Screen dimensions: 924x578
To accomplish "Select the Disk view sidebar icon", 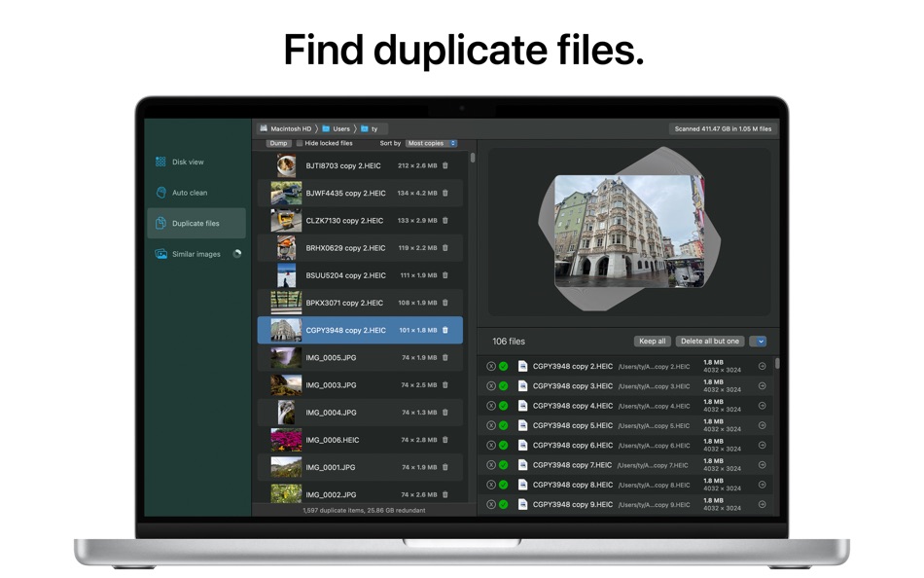I will 160,162.
